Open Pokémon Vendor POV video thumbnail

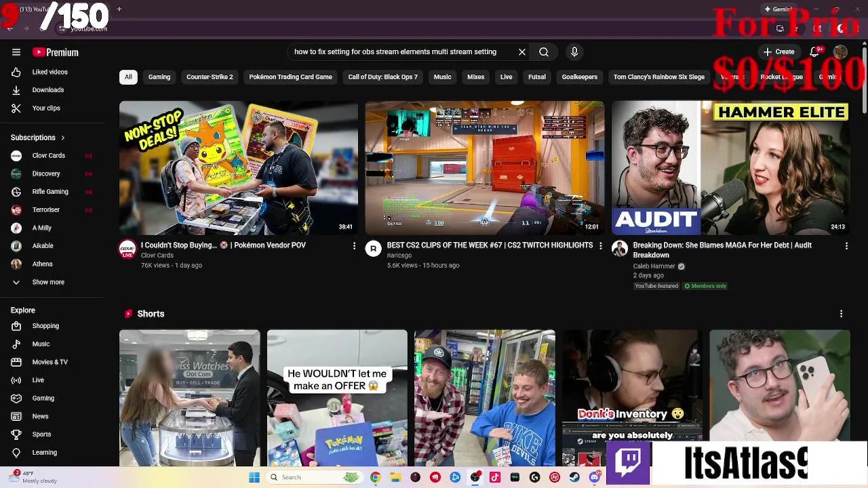(239, 168)
